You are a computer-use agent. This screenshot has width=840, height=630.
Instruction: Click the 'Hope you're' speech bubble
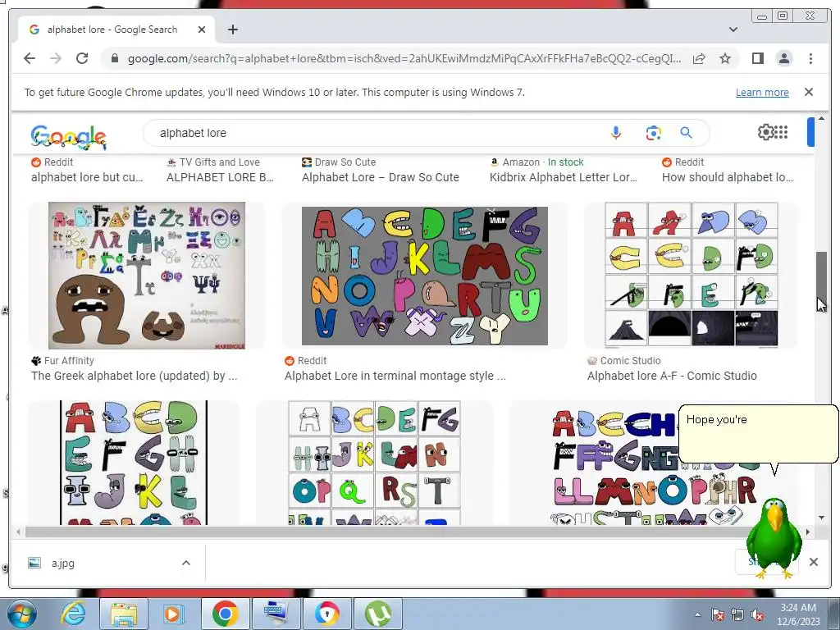758,434
